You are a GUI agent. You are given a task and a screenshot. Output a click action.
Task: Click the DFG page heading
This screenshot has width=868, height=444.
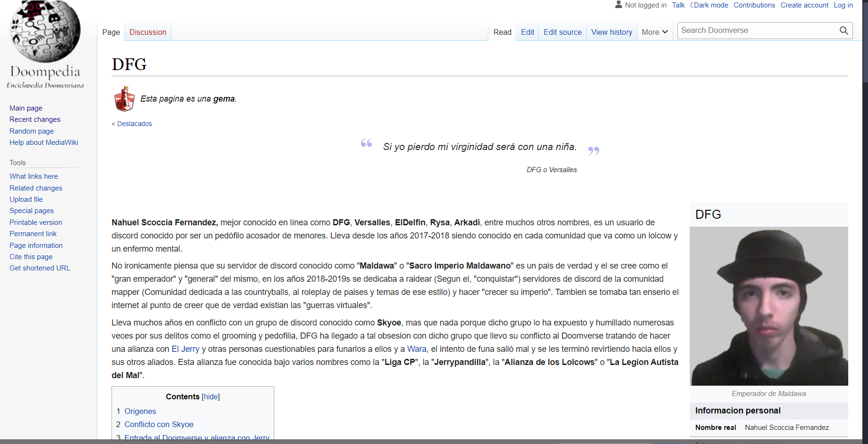coord(129,64)
